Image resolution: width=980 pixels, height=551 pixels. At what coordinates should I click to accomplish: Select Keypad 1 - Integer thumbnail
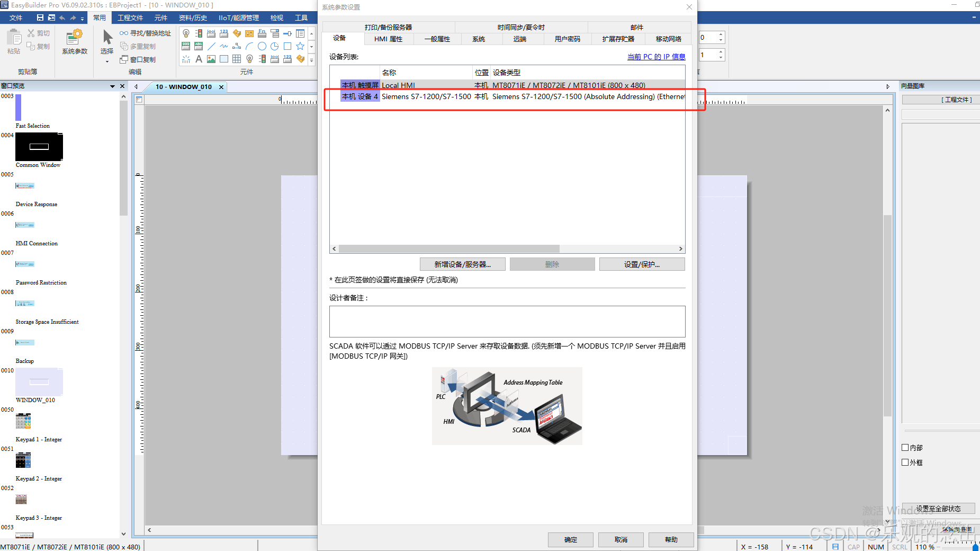point(23,421)
